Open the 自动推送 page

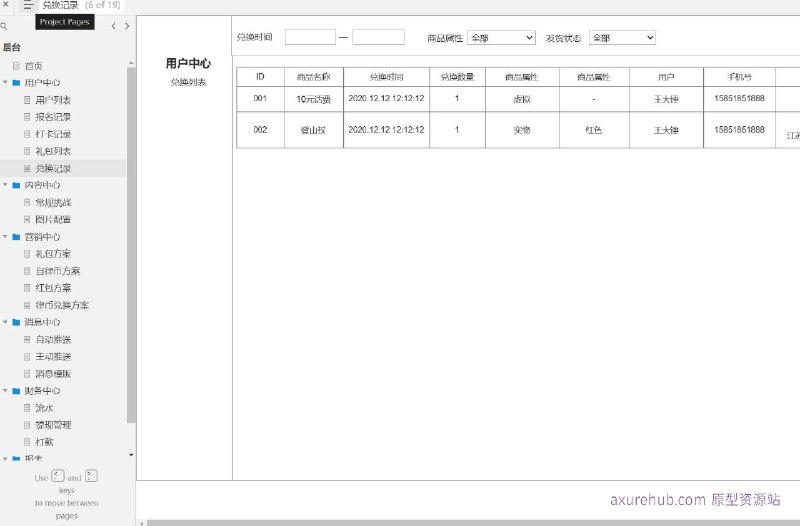tap(53, 339)
